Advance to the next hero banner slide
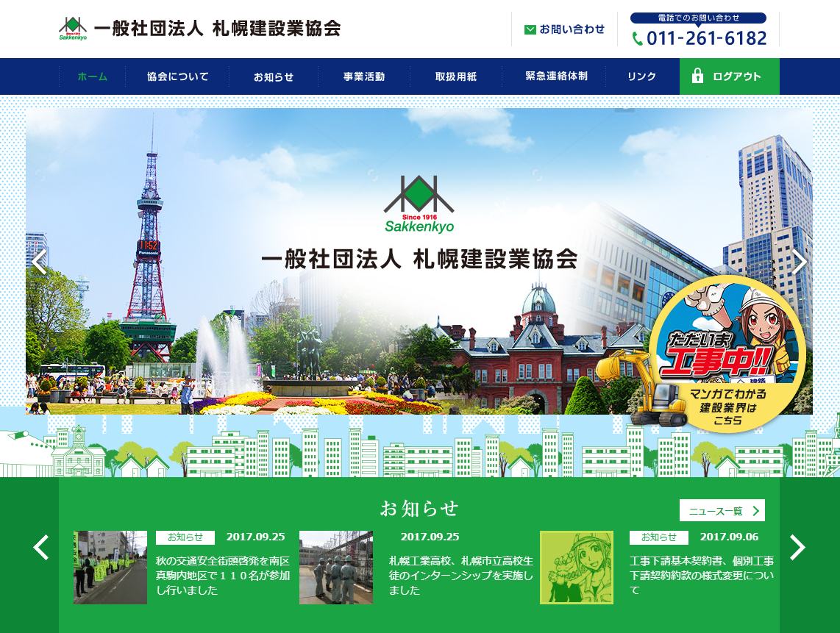Screen dimensions: 840x633 point(800,262)
